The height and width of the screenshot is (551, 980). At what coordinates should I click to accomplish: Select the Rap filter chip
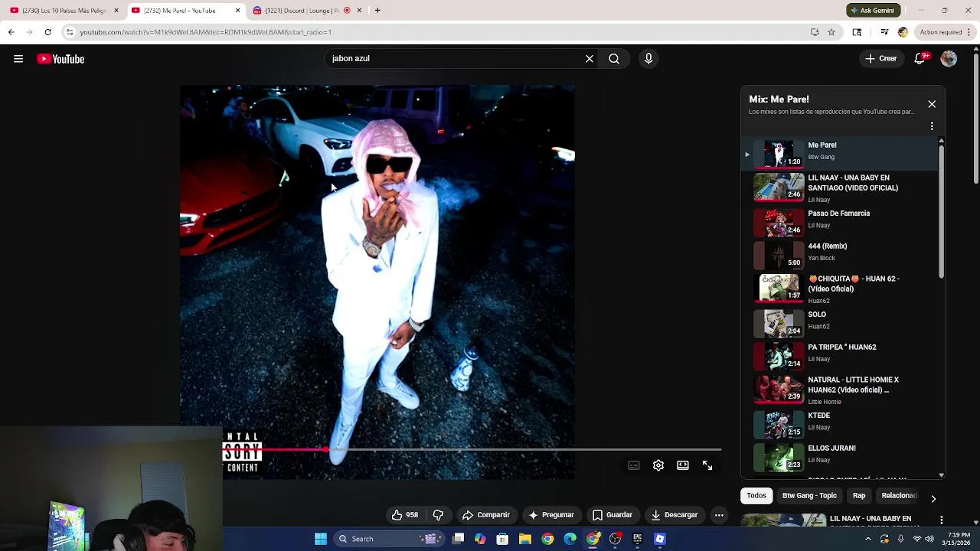859,496
